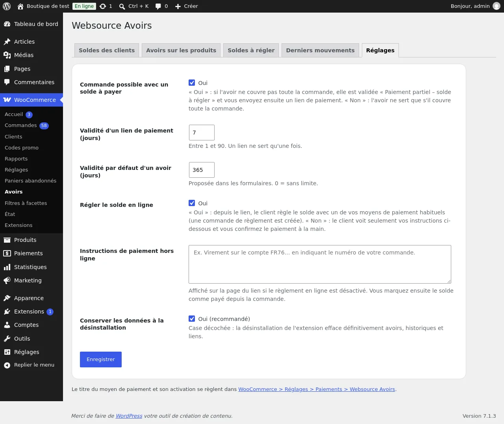Click the Enregistrer button

click(x=101, y=359)
